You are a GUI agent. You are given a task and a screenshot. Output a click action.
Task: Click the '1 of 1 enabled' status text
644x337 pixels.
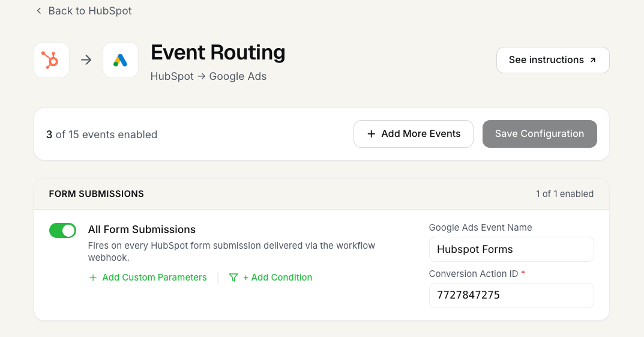coord(565,194)
